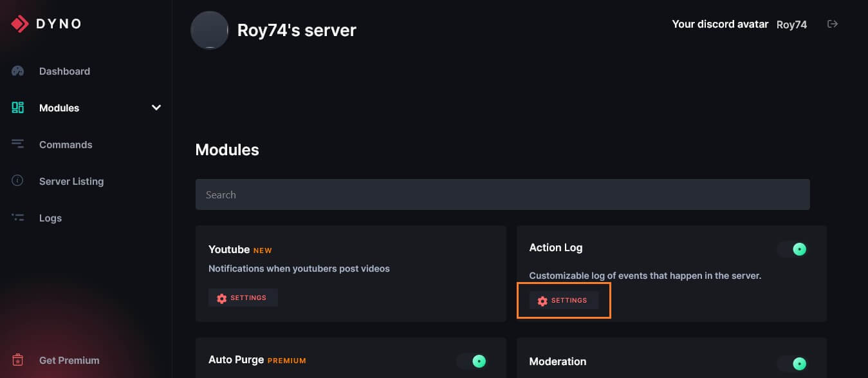Click the logout arrow icon
868x378 pixels.
point(833,24)
